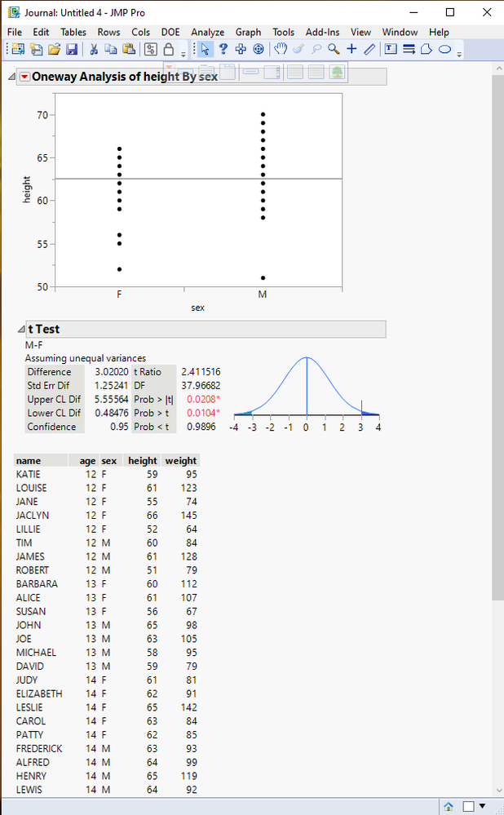Click the vertical scrollbar down arrow
This screenshot has width=504, height=815.
[x=498, y=791]
